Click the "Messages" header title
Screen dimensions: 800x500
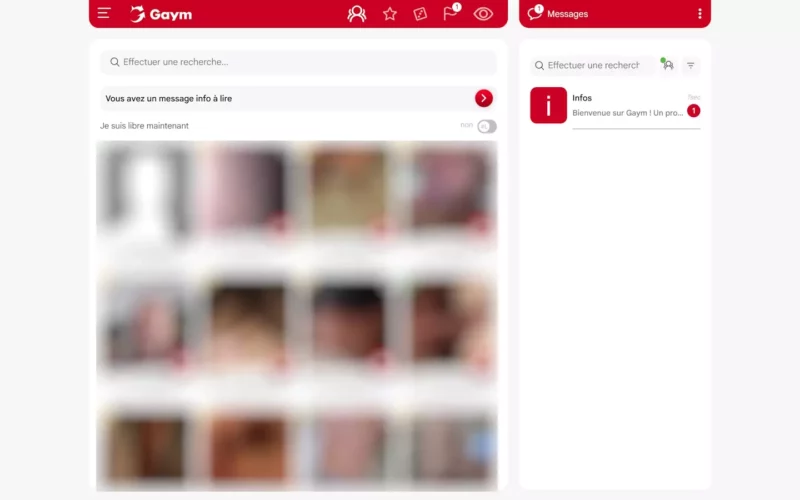(x=567, y=14)
